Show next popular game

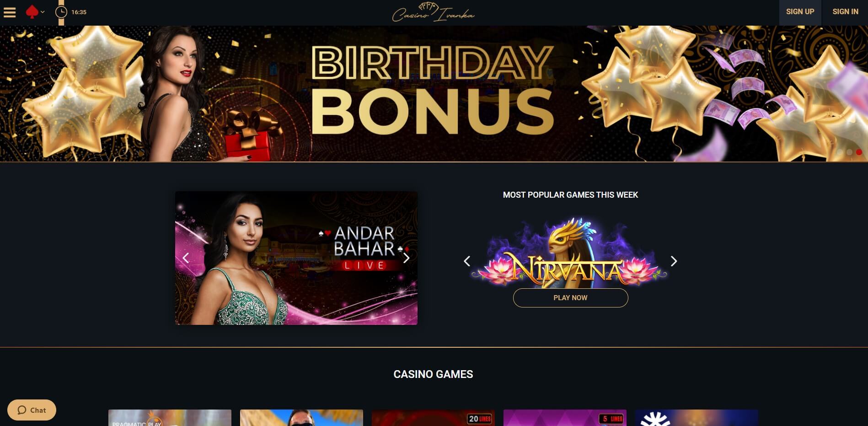(x=674, y=261)
